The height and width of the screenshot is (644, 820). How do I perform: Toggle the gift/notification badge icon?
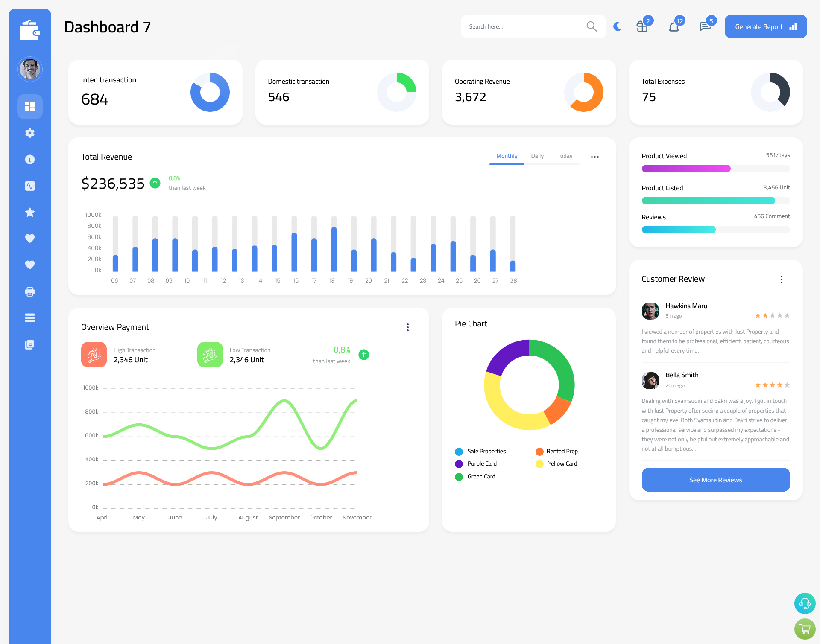click(x=641, y=26)
